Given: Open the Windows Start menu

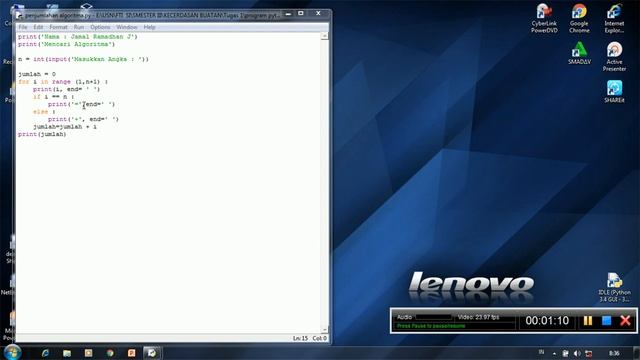Looking at the screenshot, I should point(12,353).
